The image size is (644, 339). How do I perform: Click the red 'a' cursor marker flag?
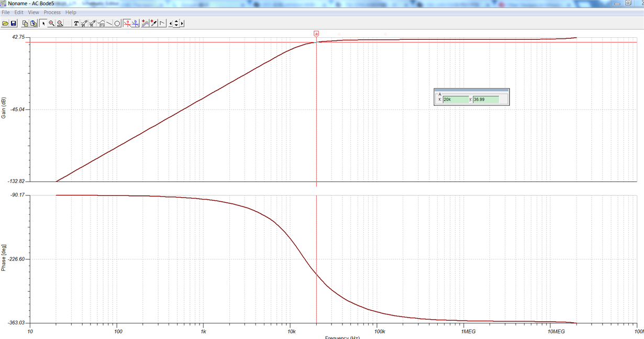[316, 34]
